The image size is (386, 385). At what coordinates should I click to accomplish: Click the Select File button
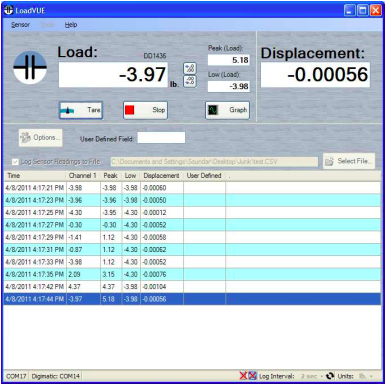349,161
